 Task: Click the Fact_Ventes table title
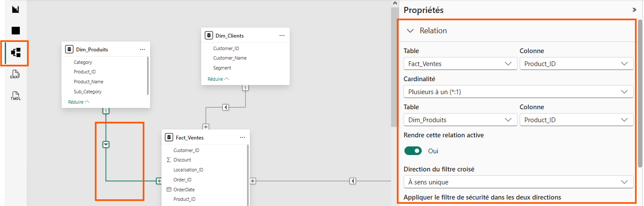[x=190, y=138]
